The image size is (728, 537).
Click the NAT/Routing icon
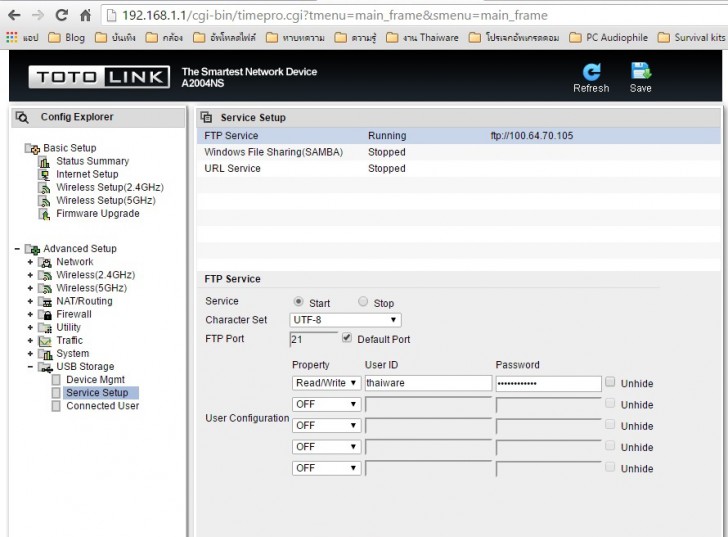coord(45,302)
